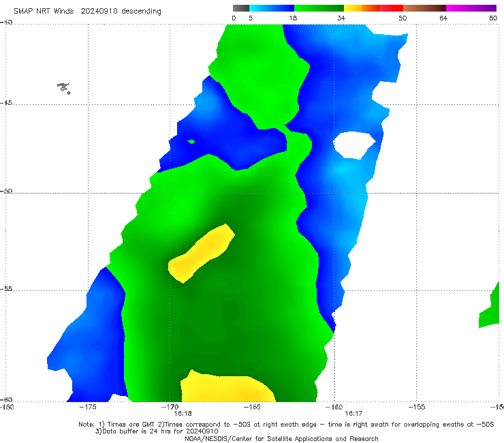Click the swath time label '16:17'
The width and height of the screenshot is (504, 443).
point(353,414)
